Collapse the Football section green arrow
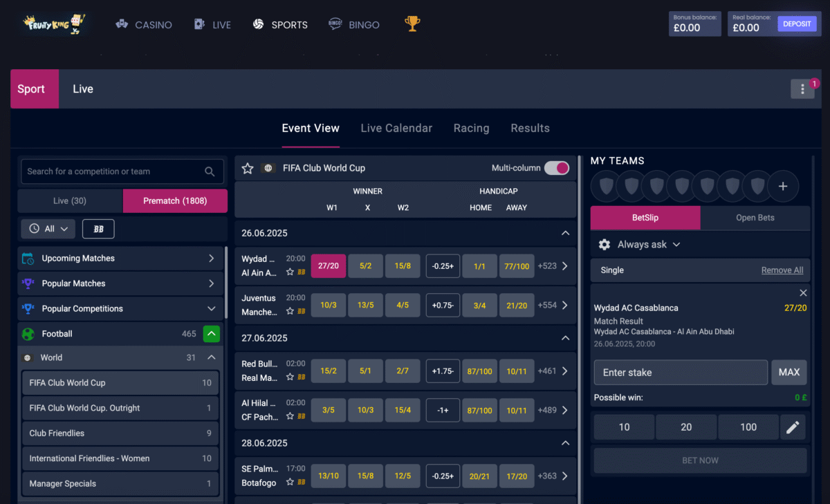The image size is (830, 504). [212, 334]
